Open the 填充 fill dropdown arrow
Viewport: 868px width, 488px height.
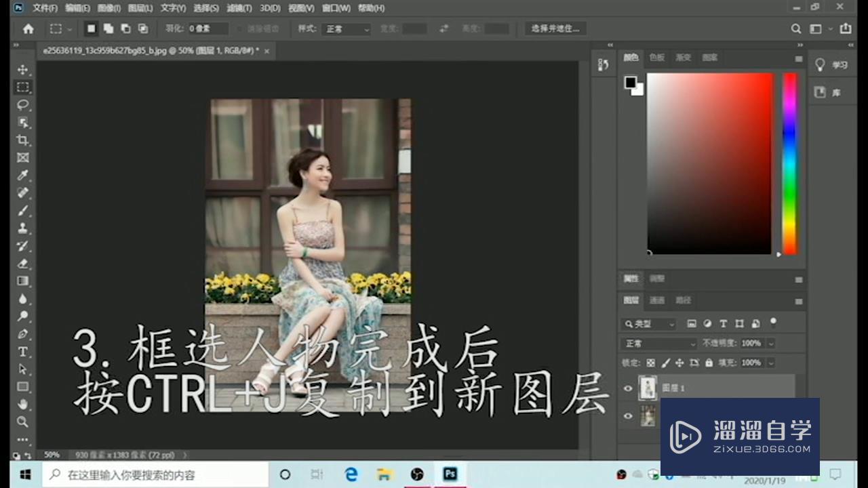point(770,363)
